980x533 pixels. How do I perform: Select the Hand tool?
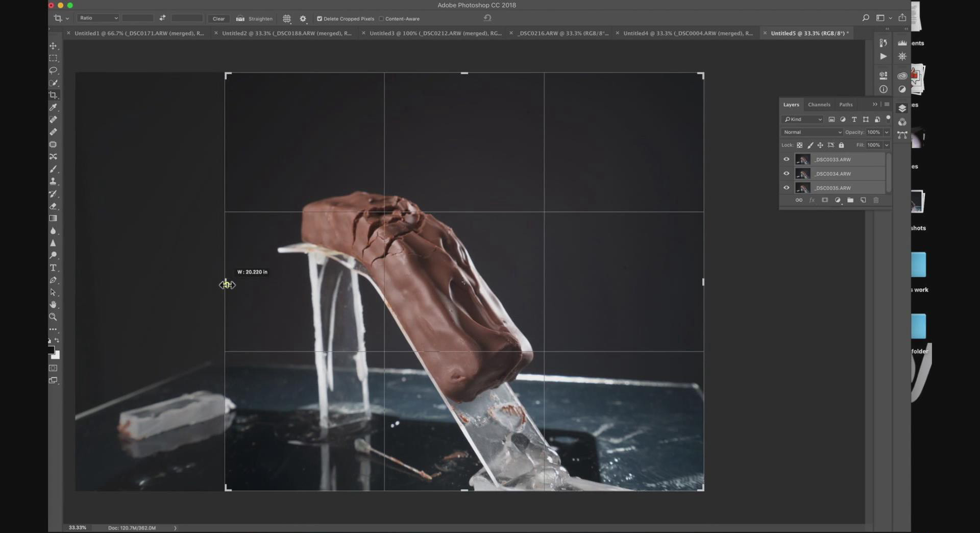(x=53, y=305)
